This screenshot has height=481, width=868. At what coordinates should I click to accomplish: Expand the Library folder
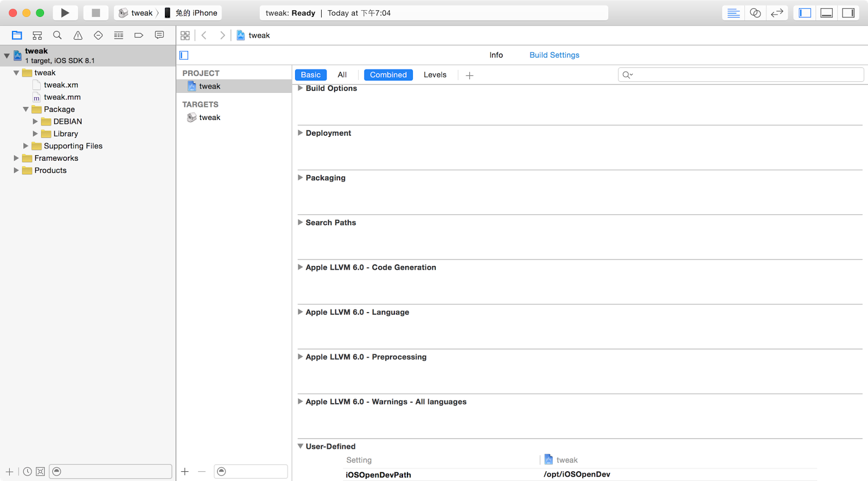[x=35, y=134]
